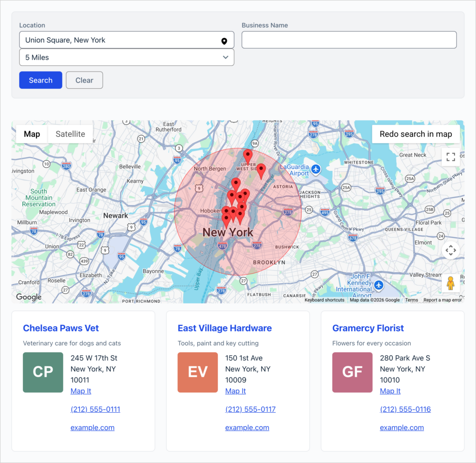Screen dimensions: 476x463
Task: Click Map It under 245 W 17th St
Action: point(81,391)
